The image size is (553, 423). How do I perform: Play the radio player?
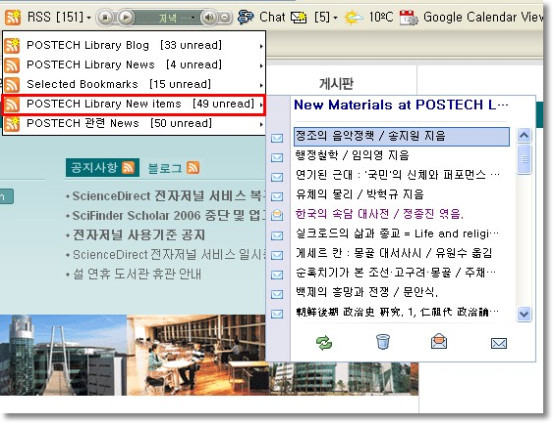[126, 17]
